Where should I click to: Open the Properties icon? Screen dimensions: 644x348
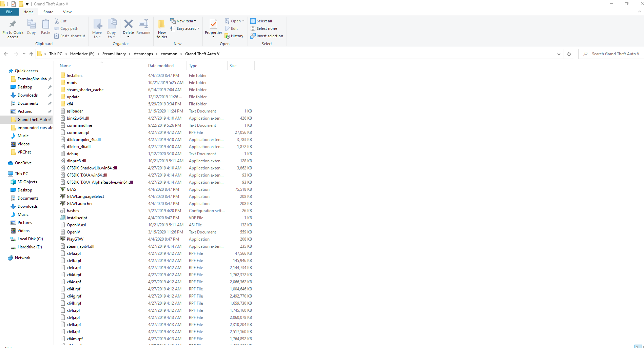(213, 24)
